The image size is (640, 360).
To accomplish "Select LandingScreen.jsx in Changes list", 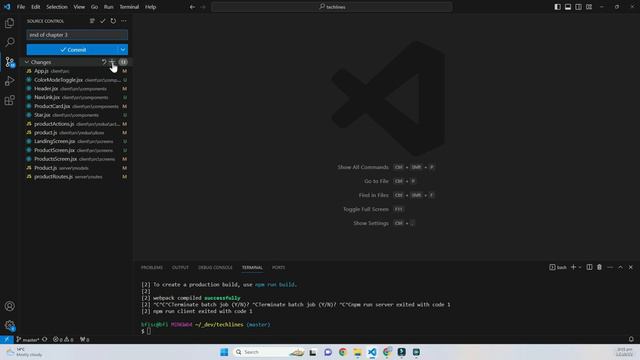I will [77, 141].
